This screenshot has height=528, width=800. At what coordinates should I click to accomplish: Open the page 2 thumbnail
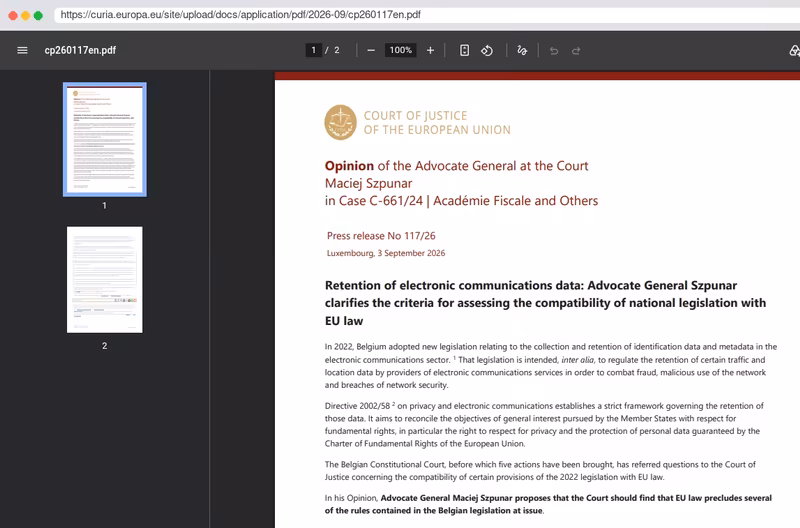pyautogui.click(x=105, y=280)
